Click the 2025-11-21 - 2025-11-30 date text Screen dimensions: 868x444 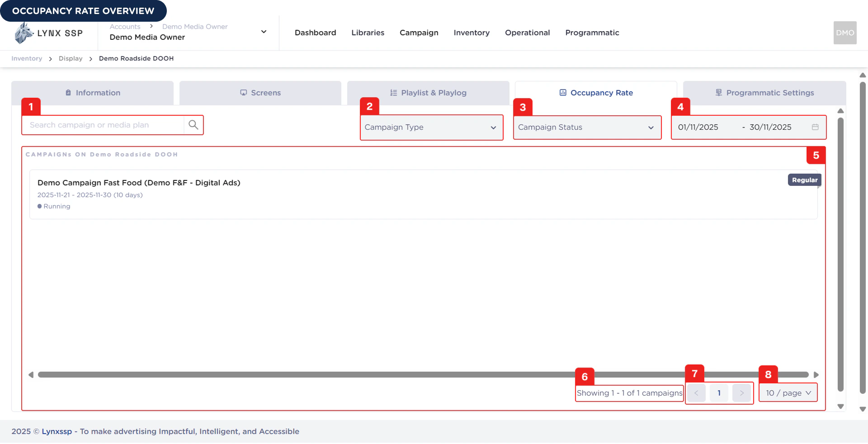(x=90, y=195)
